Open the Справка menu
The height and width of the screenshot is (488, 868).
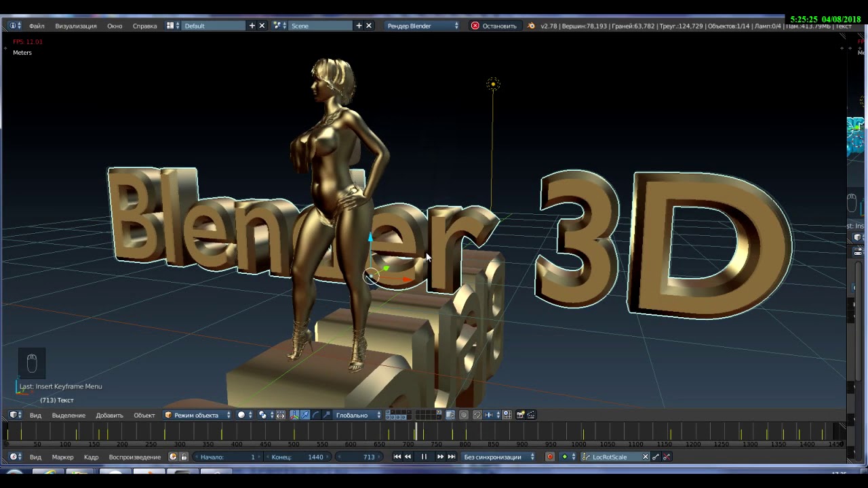click(144, 26)
